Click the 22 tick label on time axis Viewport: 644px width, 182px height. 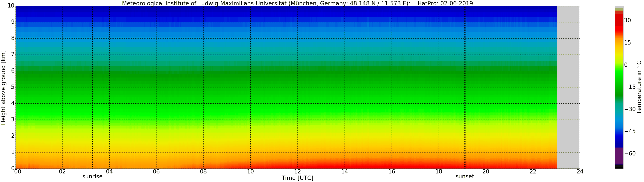point(533,172)
